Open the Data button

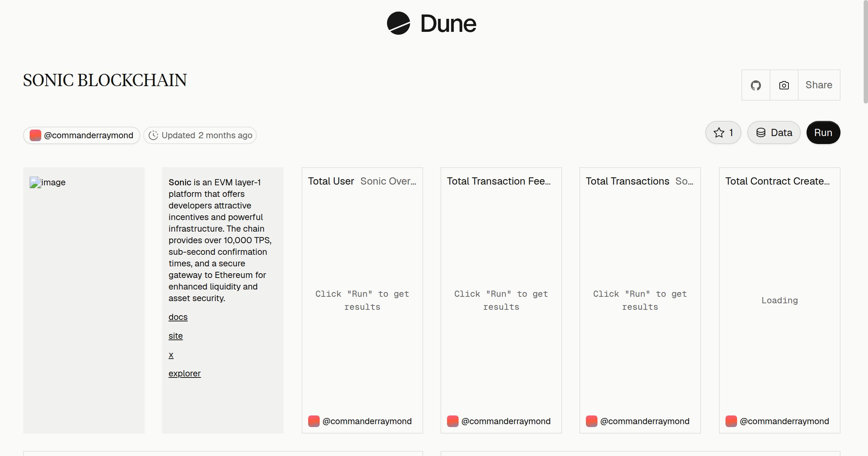tap(774, 132)
